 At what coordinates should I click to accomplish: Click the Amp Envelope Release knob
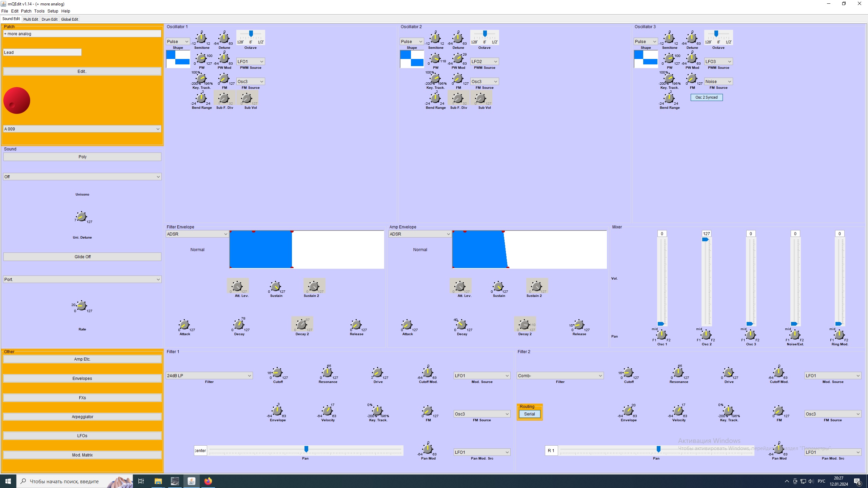(579, 325)
